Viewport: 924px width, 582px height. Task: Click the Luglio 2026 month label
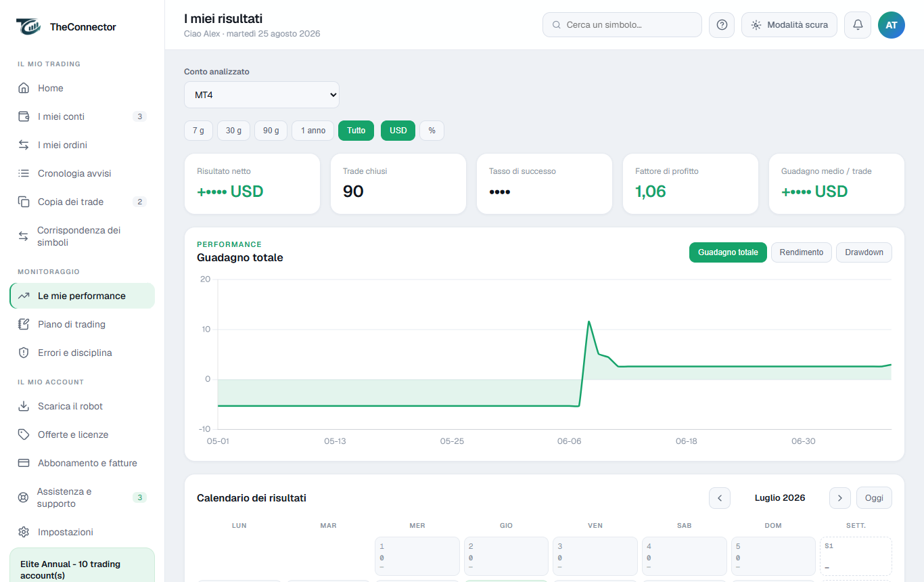780,498
